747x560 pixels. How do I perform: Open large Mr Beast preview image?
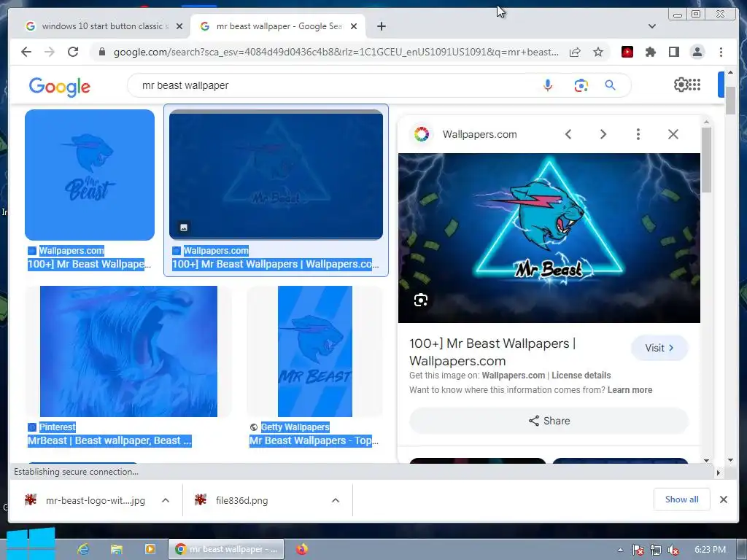549,238
